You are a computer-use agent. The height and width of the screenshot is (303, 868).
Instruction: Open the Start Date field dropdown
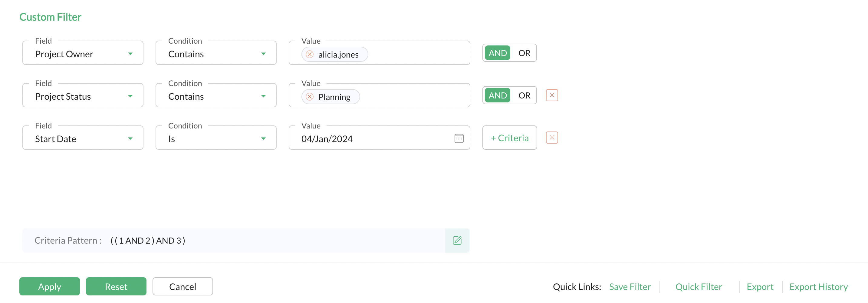click(x=83, y=138)
